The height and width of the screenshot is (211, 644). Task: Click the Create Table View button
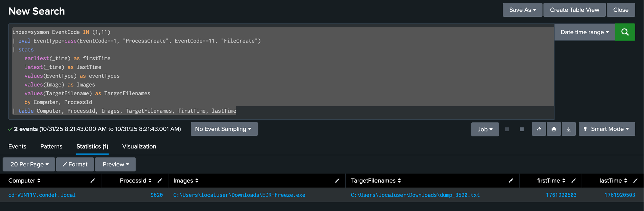[574, 10]
